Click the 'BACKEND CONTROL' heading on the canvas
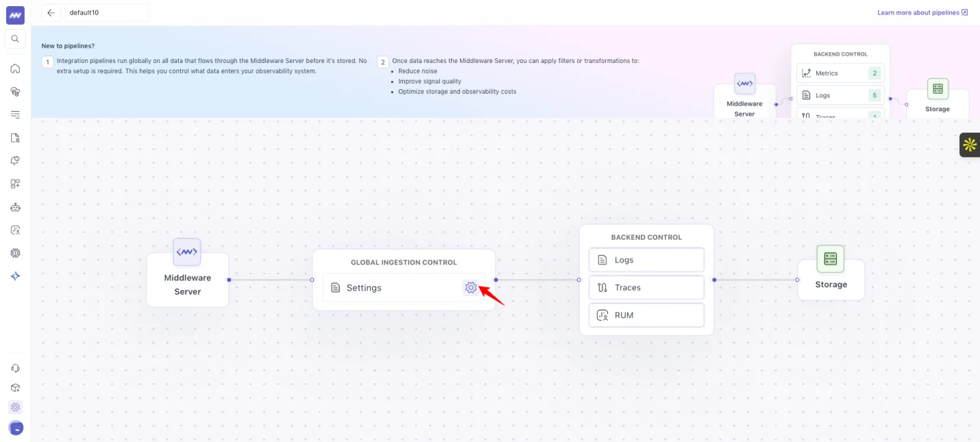 646,237
